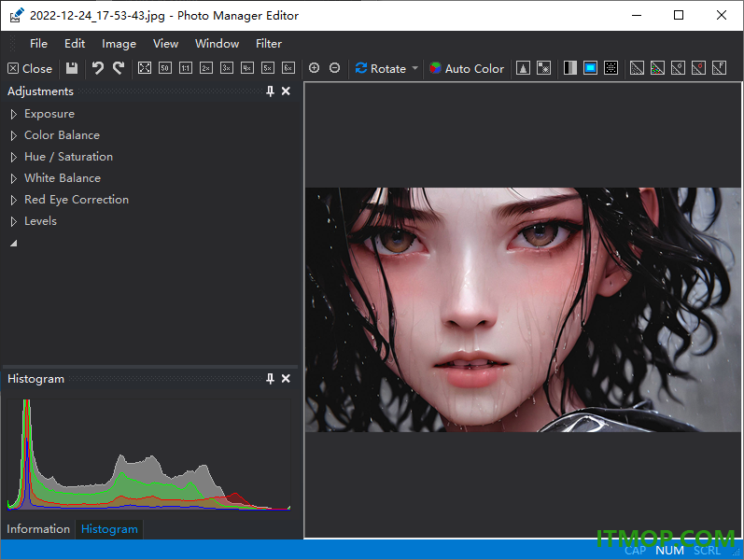The height and width of the screenshot is (560, 744).
Task: Click the CAP status bar indicator
Action: click(635, 551)
